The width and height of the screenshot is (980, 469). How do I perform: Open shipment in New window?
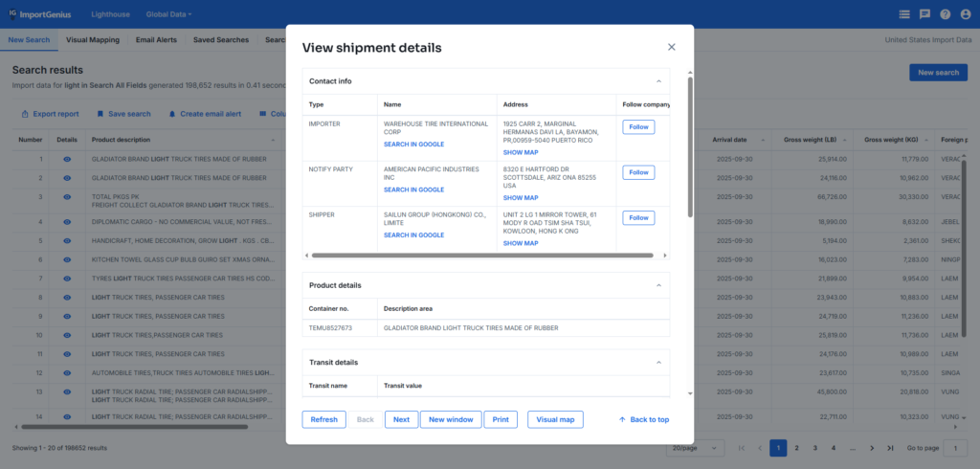tap(450, 419)
